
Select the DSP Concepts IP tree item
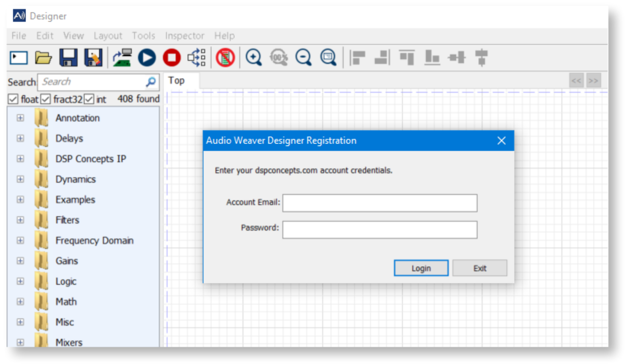91,159
